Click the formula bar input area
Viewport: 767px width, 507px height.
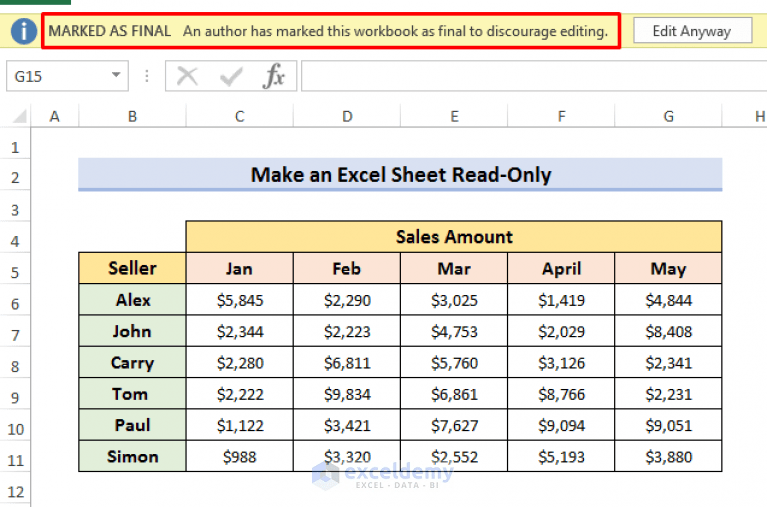[534, 76]
